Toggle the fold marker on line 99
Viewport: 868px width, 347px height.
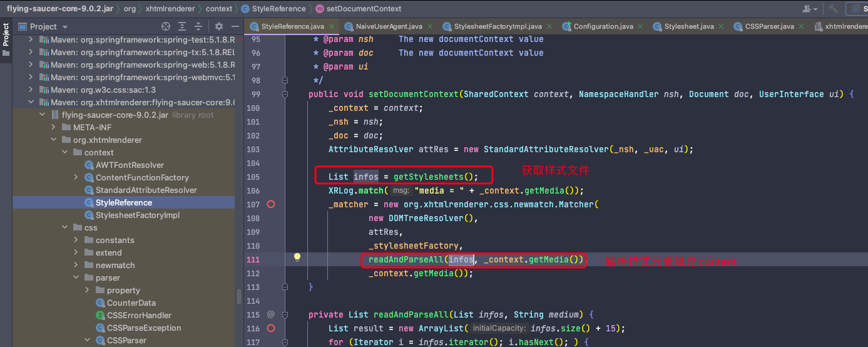[x=285, y=94]
